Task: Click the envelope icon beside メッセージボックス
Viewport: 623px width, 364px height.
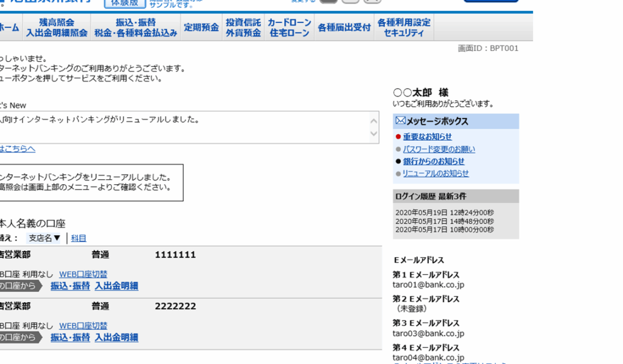Action: (x=400, y=121)
